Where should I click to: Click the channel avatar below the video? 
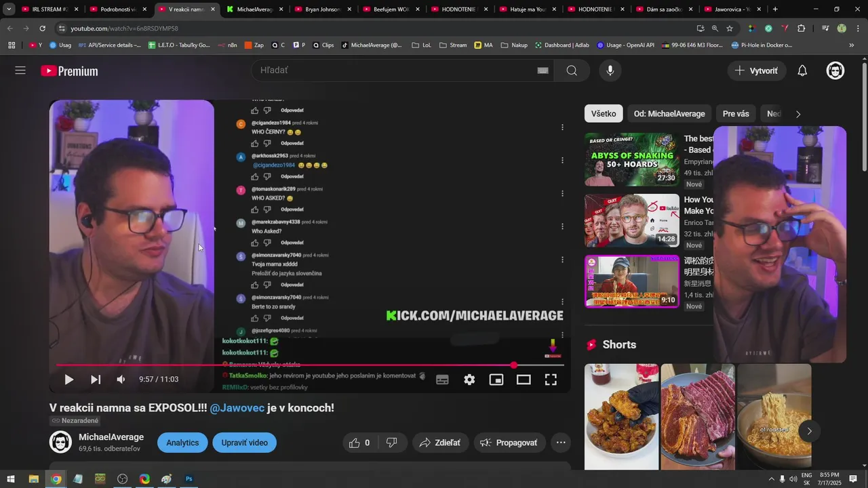coord(60,443)
